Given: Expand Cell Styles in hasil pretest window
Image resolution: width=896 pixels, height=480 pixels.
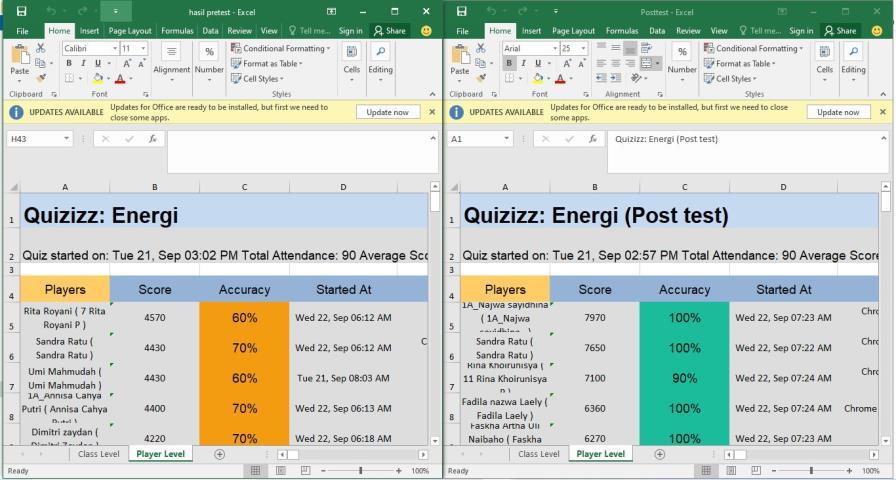Looking at the screenshot, I should point(257,78).
